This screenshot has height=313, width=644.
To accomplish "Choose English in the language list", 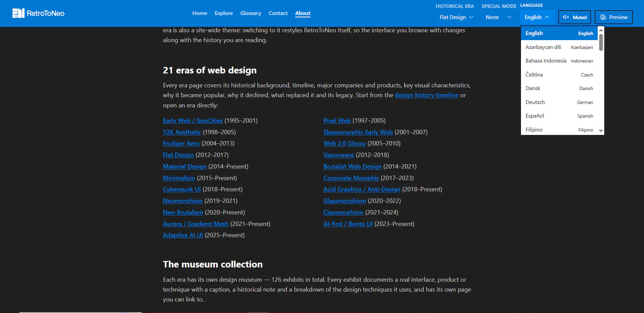I will click(x=559, y=33).
